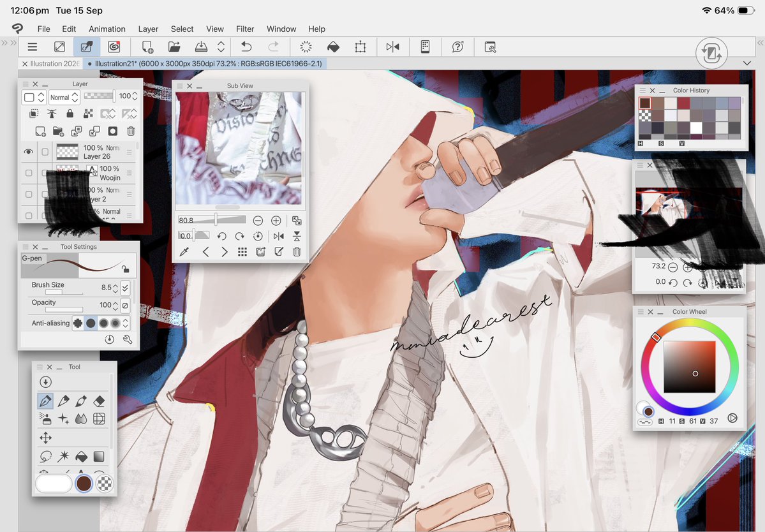This screenshot has height=532, width=765.
Task: Expand canvas tab list chevron at right
Action: click(x=747, y=63)
